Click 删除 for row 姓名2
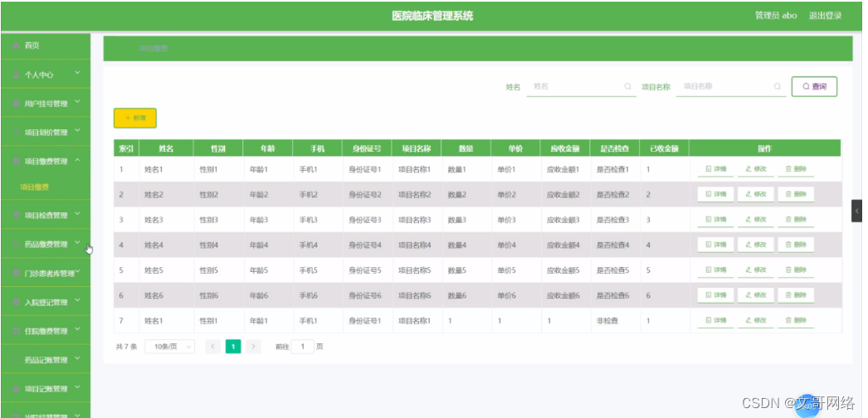868x418 pixels. (x=796, y=195)
